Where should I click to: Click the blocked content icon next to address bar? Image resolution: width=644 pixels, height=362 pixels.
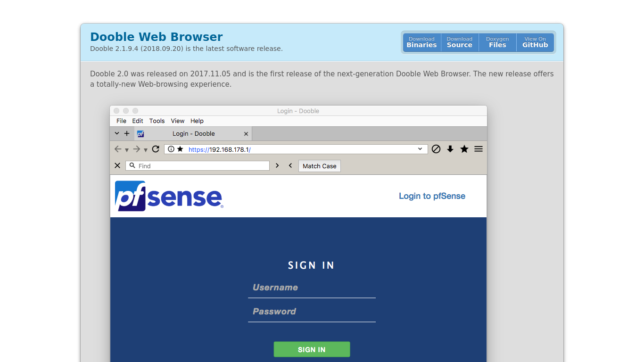436,149
